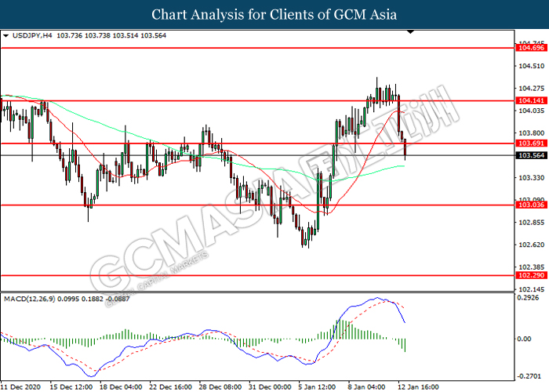Click the 11 Dec 2020 date label
Screen dimensions: 549x392
click(x=20, y=387)
